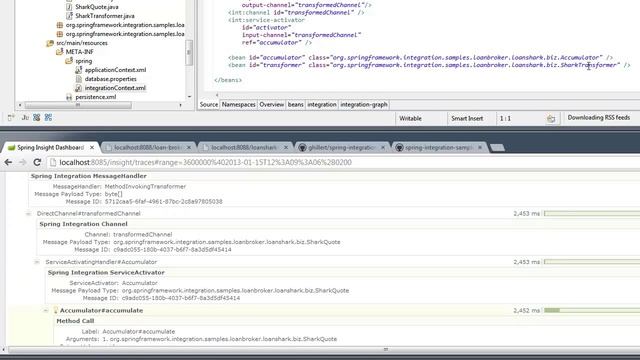640x360 pixels.
Task: Click the persistence.xml file icon
Action: (x=69, y=97)
